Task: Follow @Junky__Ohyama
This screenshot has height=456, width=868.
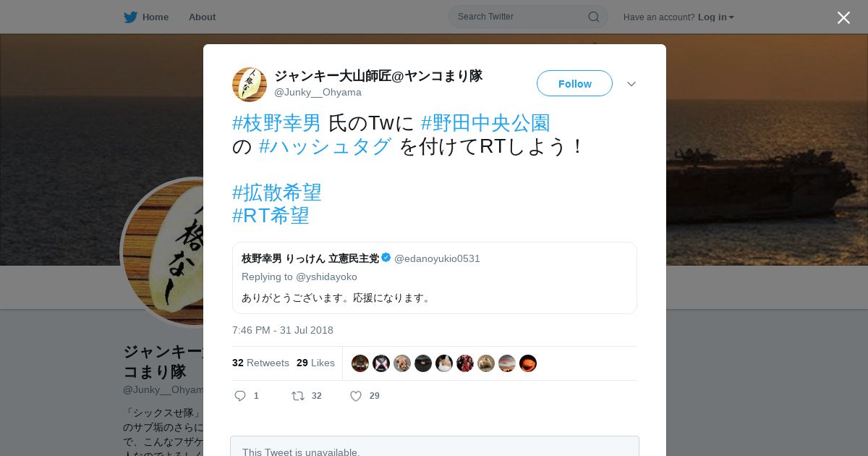Action: [x=574, y=84]
